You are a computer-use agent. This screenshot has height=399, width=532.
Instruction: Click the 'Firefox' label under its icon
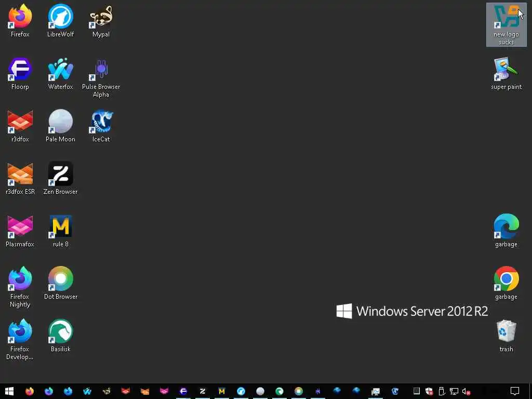pyautogui.click(x=20, y=34)
